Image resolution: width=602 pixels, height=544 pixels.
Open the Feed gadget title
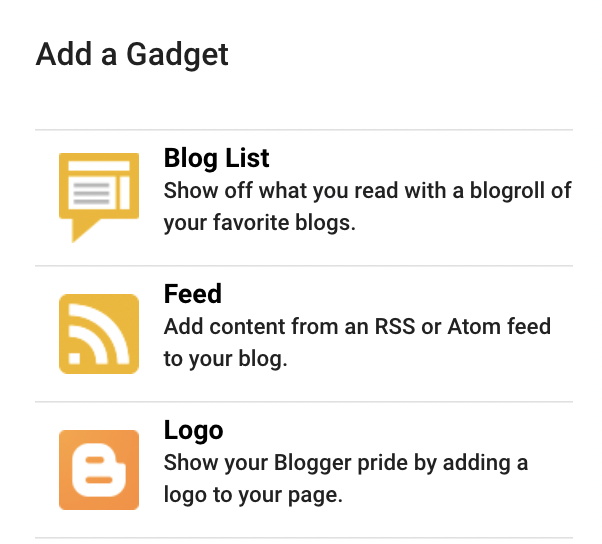click(x=193, y=294)
